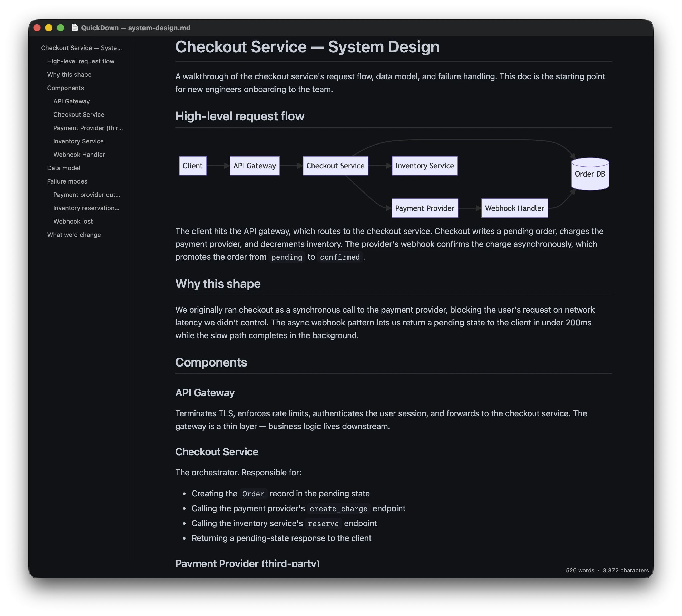This screenshot has height=616, width=682.
Task: Click the Client node in the diagram
Action: point(192,166)
